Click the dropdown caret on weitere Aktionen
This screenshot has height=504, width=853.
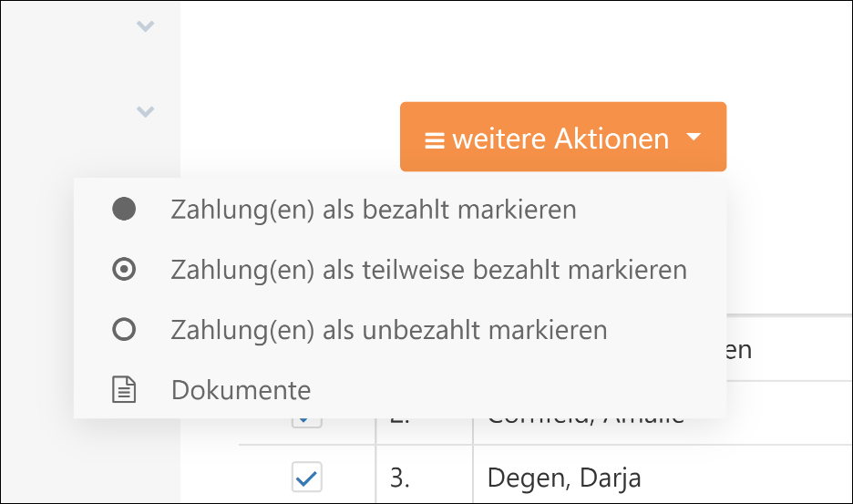click(694, 137)
